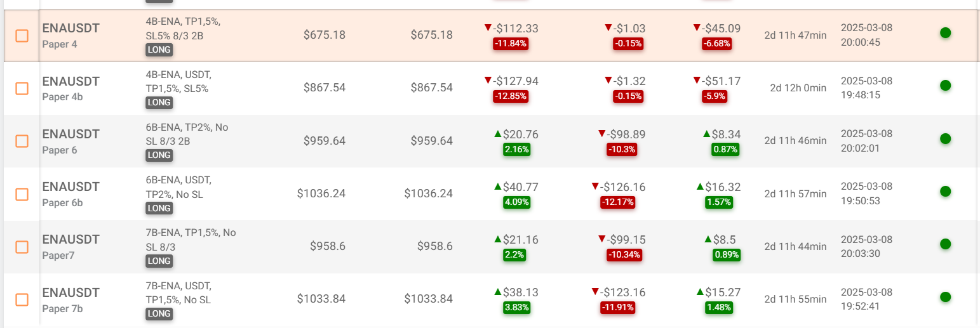Viewport: 980px width, 328px height.
Task: Tick the checkbox for the Paper 4b bot
Action: 22,88
